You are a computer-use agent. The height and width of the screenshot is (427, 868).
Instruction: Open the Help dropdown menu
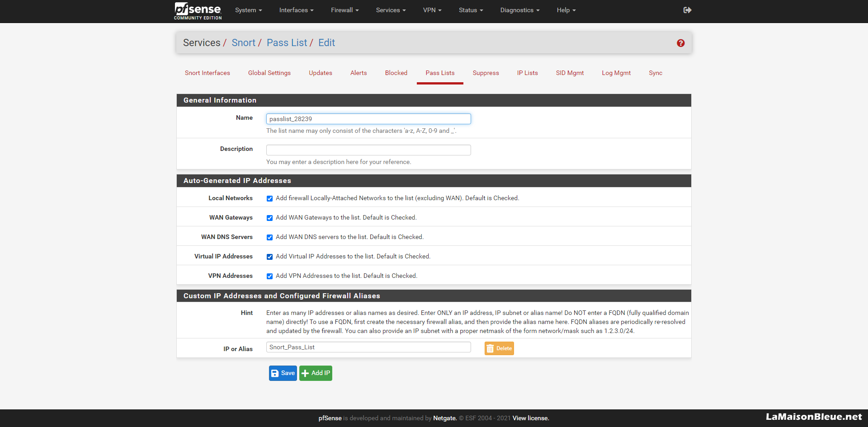tap(566, 10)
